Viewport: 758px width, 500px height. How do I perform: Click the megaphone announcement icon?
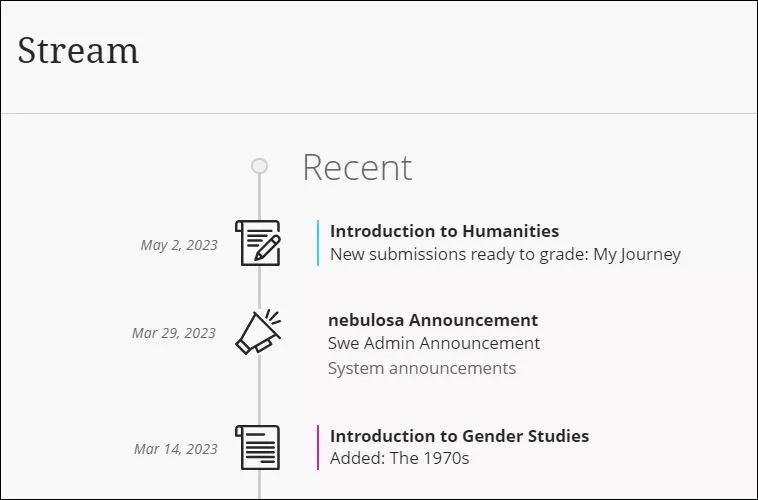tap(258, 332)
